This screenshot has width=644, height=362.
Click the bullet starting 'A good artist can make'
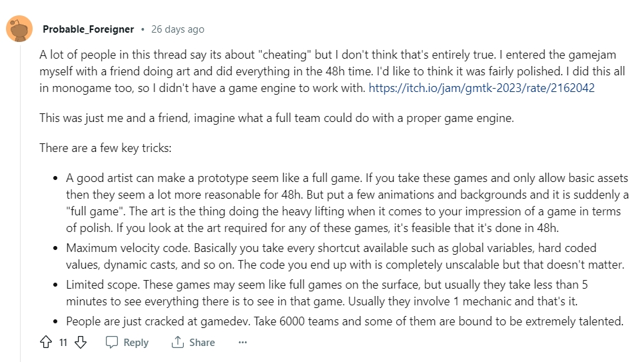(x=347, y=203)
